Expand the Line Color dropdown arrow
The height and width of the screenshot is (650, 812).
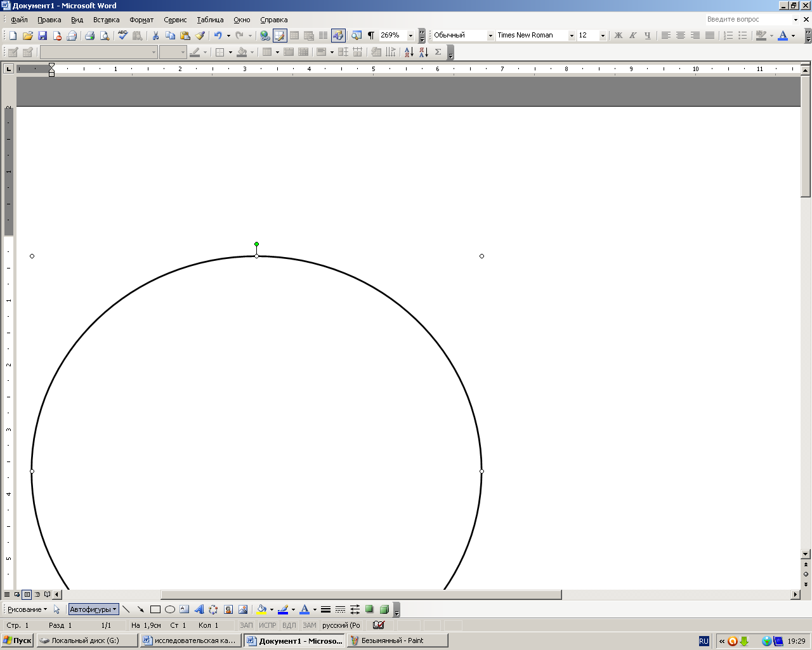tap(293, 609)
